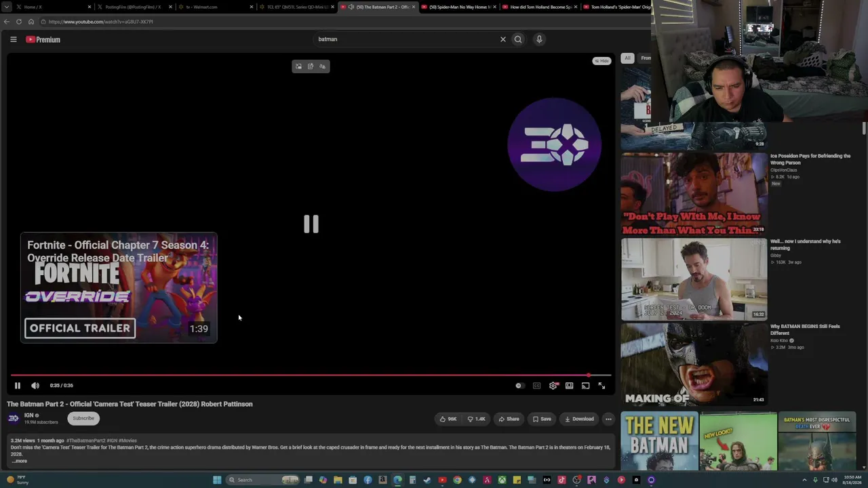Go back in the browser
868x488 pixels.
click(x=6, y=22)
